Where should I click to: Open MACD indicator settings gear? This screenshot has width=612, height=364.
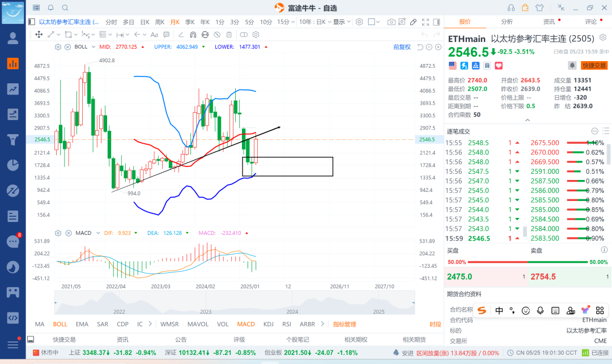[x=58, y=233]
